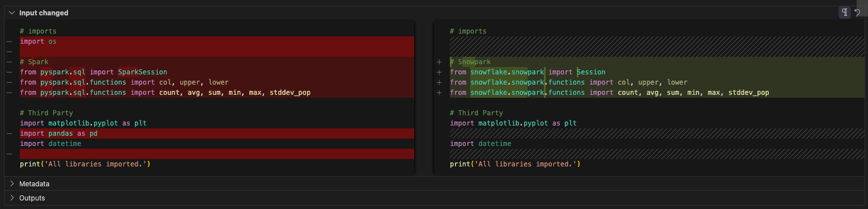
Task: Click the print statement in left pane
Action: (85, 164)
